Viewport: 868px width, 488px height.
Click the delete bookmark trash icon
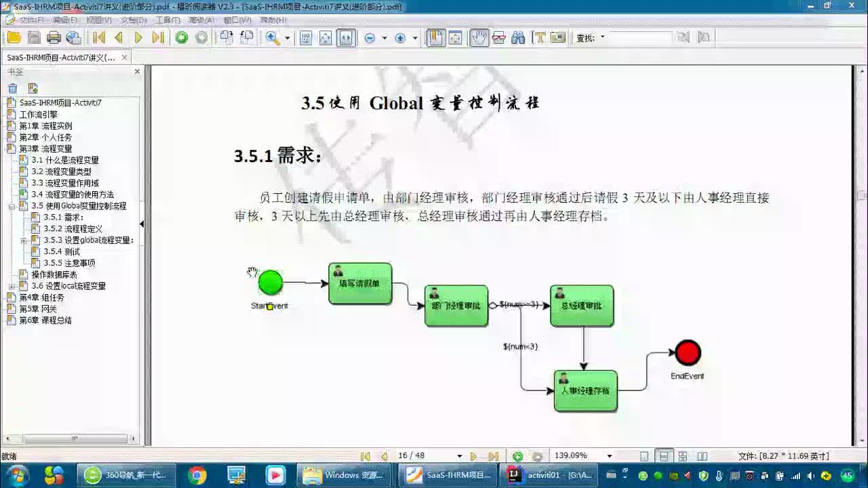coord(13,88)
